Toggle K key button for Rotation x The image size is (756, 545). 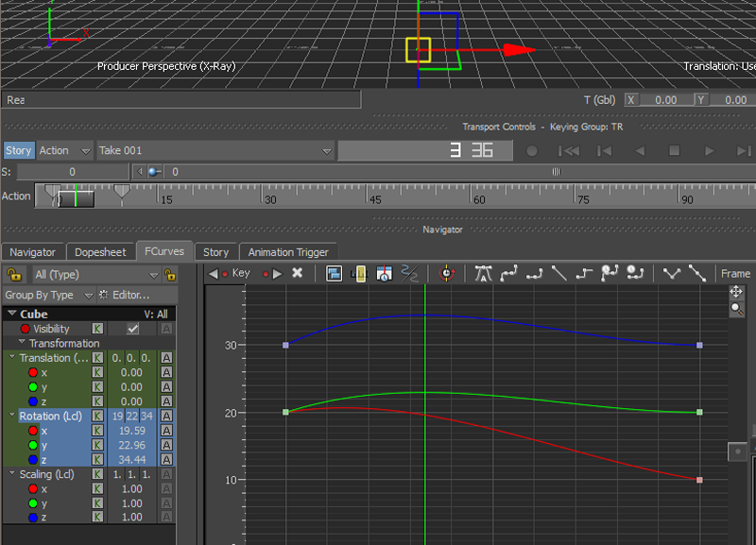[x=96, y=431]
